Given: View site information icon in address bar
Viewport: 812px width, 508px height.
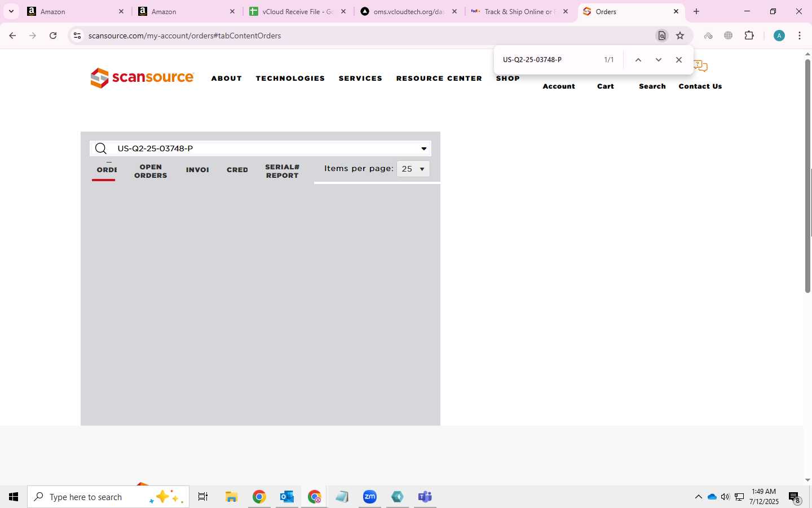Looking at the screenshot, I should click(77, 36).
